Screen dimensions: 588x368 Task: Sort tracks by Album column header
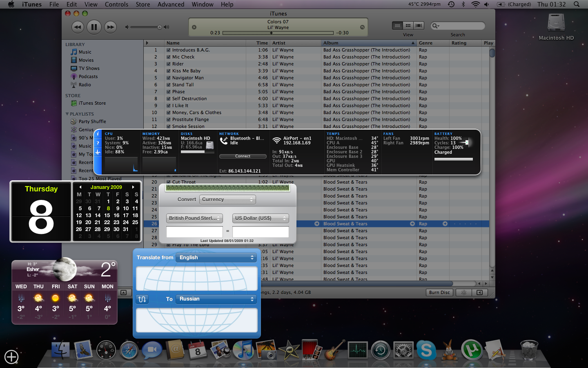tap(368, 43)
